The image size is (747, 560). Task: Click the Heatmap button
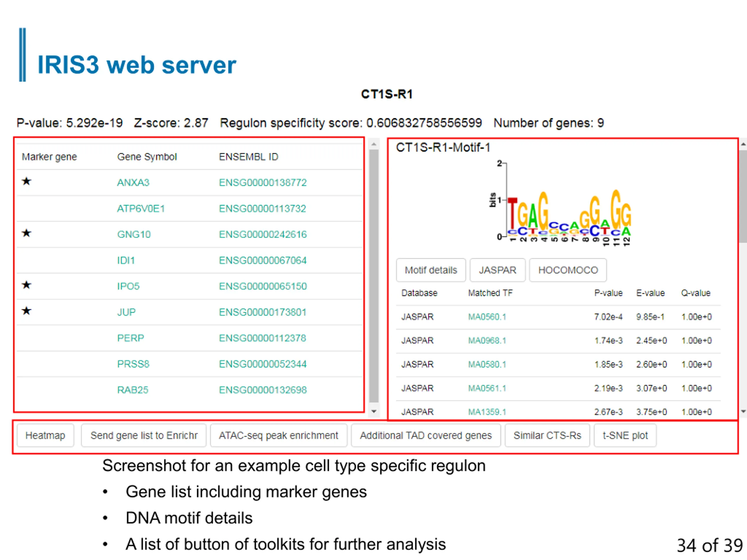[45, 435]
